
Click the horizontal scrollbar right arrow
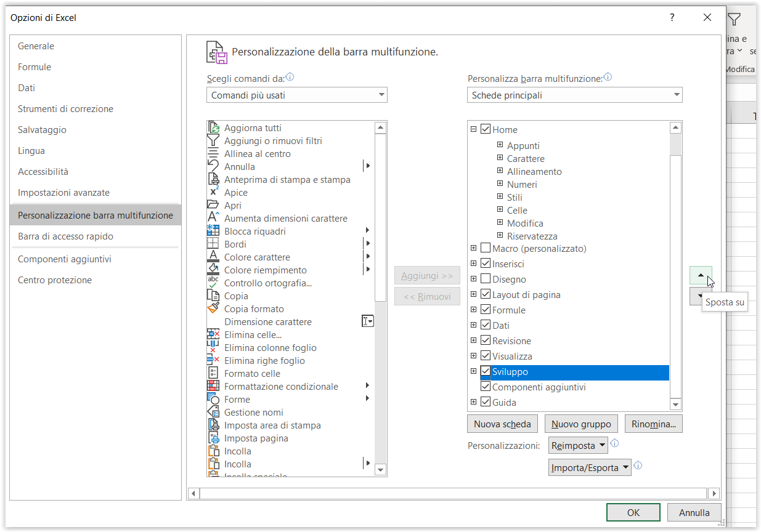(x=714, y=493)
